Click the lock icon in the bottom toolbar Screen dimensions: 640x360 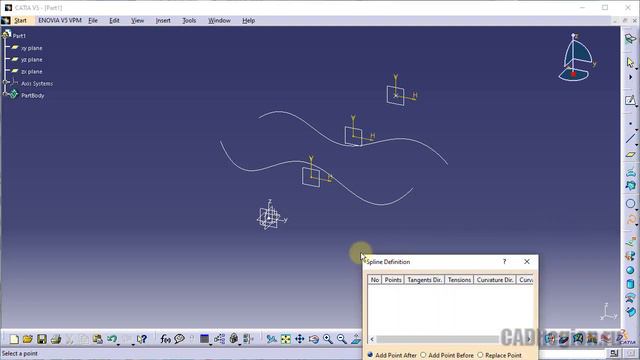(234, 338)
